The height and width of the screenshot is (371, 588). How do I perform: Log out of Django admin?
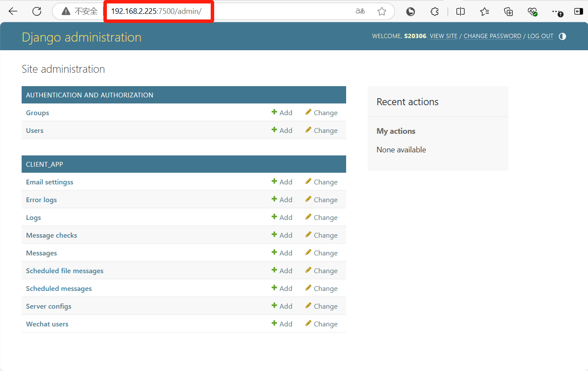tap(540, 36)
